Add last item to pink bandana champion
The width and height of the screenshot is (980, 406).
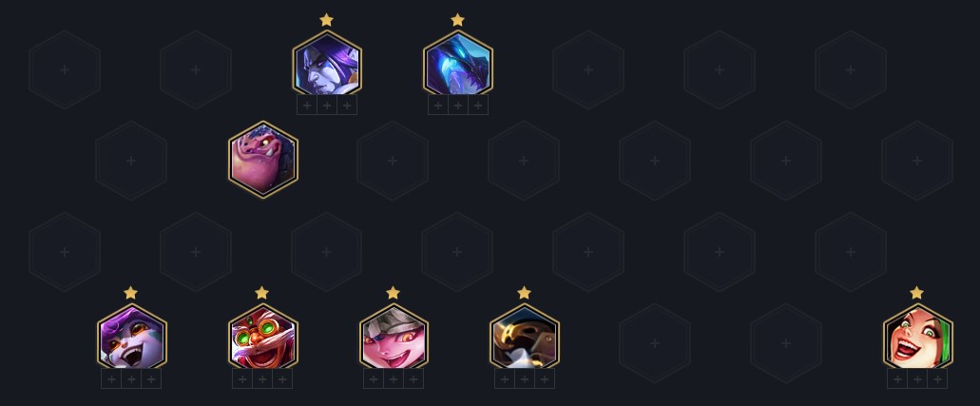[413, 379]
